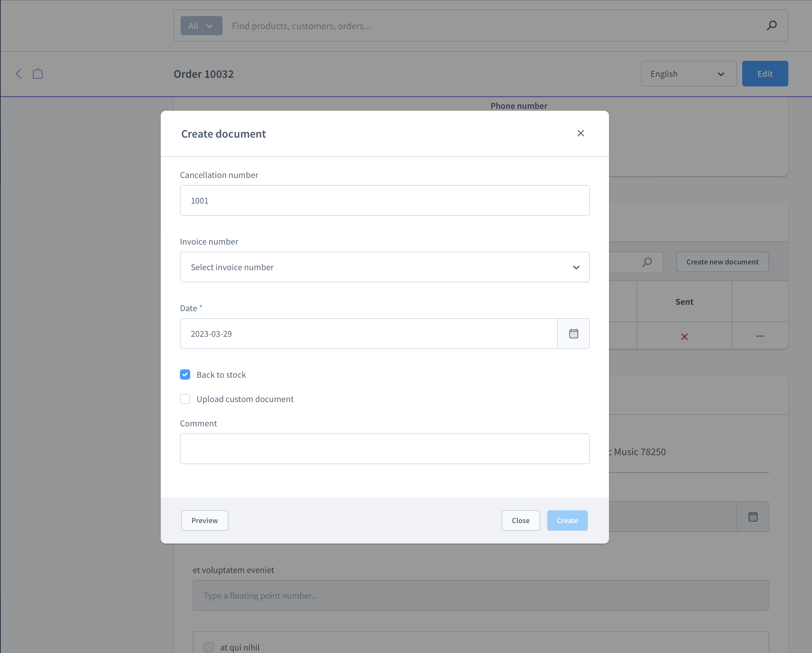Image resolution: width=812 pixels, height=653 pixels.
Task: Open the three-dot menu in document row
Action: pyautogui.click(x=760, y=336)
